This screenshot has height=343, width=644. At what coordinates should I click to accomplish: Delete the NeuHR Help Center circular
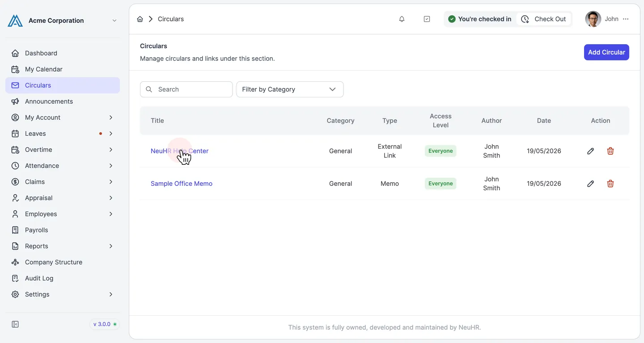[x=610, y=151]
